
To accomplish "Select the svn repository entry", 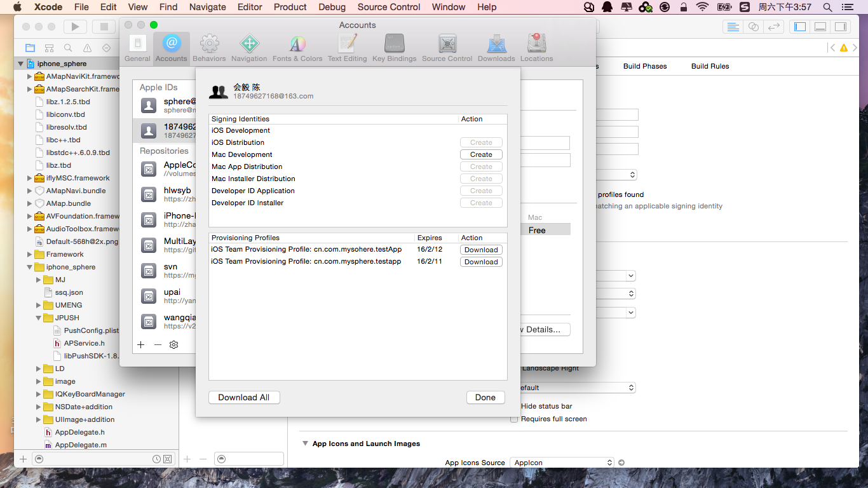I will 165,271.
